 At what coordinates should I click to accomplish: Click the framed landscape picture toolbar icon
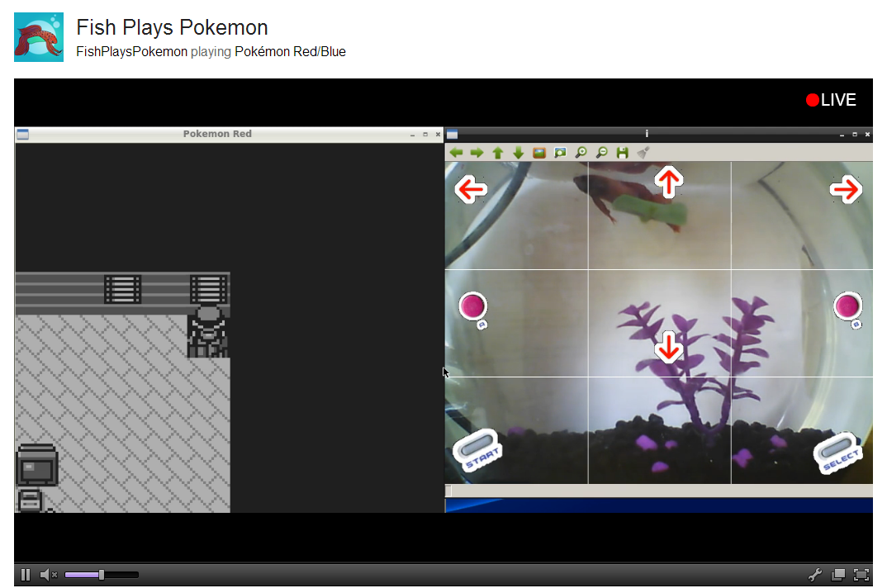(x=539, y=153)
